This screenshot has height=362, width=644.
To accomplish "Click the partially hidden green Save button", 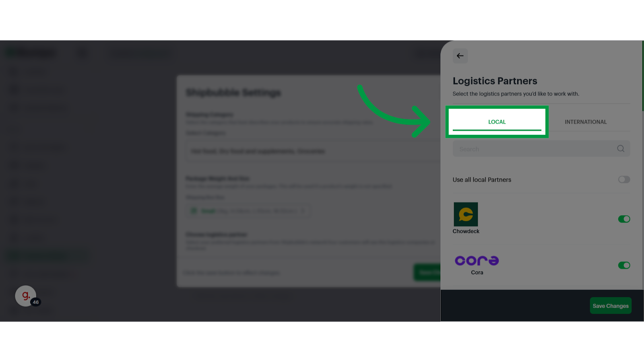I will pos(427,272).
